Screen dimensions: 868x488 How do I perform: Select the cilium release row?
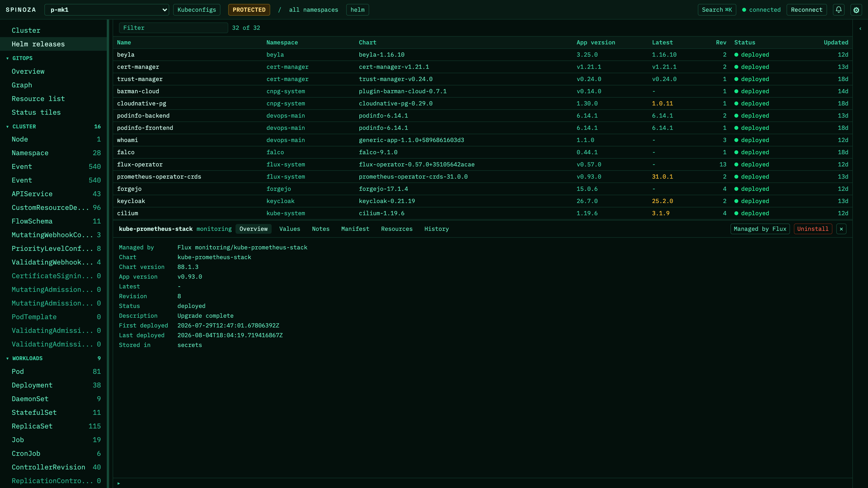pyautogui.click(x=483, y=213)
